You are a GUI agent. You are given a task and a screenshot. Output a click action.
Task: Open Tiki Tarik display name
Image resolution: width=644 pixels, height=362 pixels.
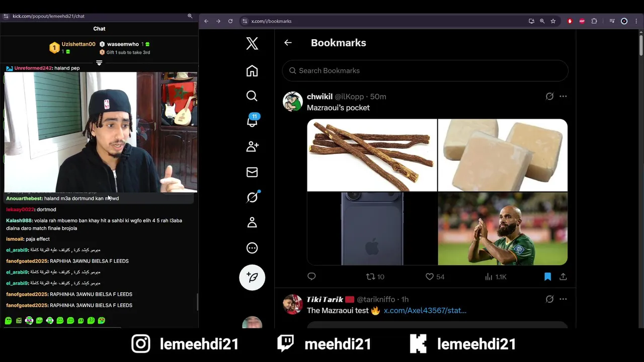325,299
